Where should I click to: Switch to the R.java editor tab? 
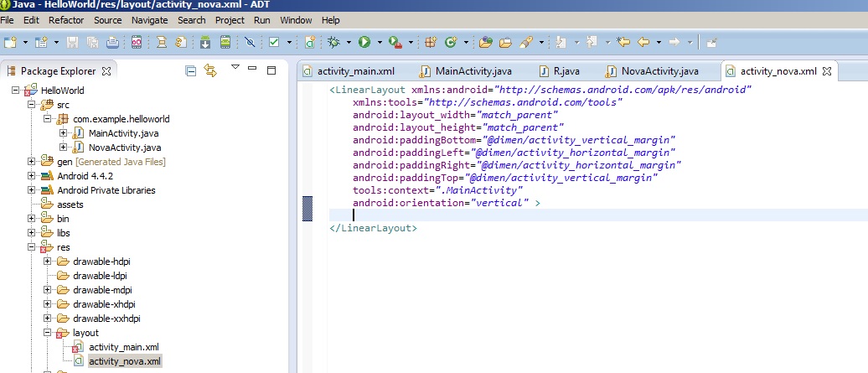tap(561, 71)
